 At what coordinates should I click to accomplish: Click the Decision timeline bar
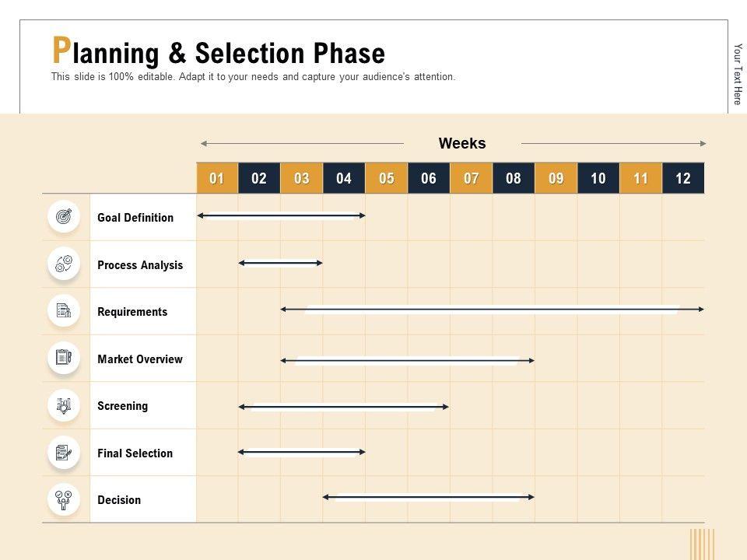[429, 496]
